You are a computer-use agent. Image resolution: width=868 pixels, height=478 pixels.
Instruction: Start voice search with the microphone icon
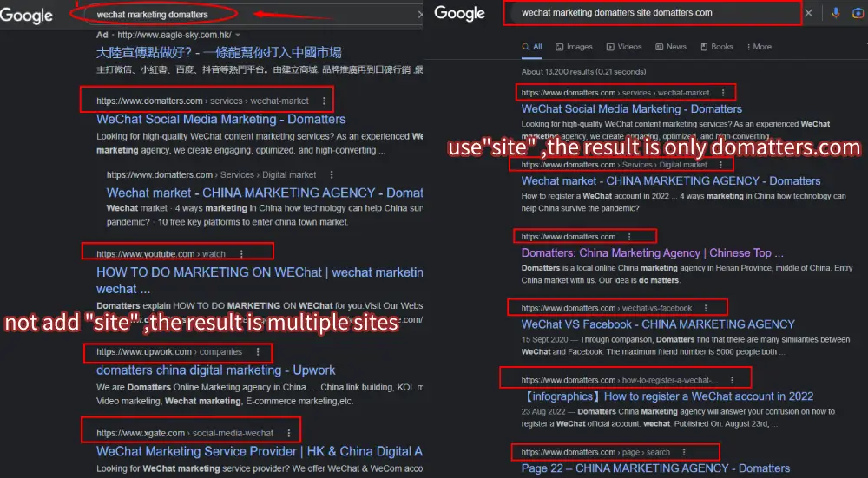pos(836,13)
